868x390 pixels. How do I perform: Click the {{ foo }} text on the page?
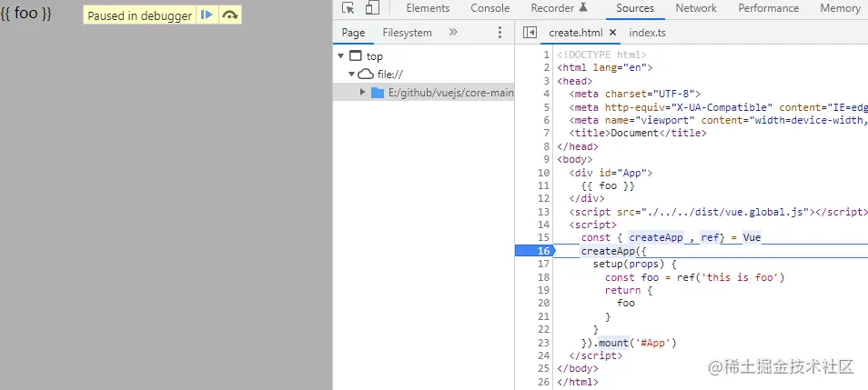tap(26, 14)
